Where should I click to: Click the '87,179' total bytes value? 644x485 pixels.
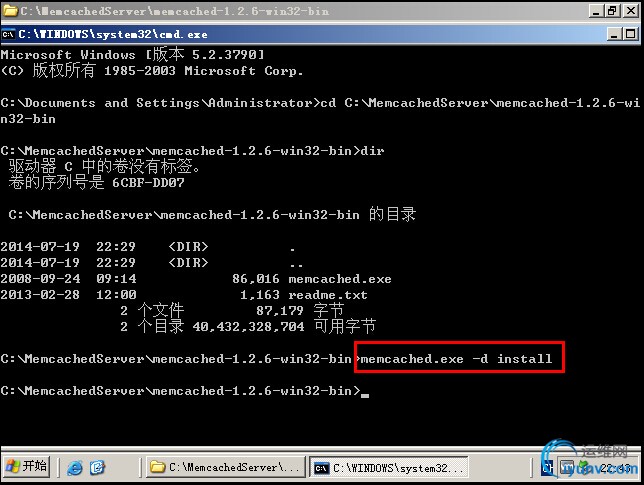(280, 311)
